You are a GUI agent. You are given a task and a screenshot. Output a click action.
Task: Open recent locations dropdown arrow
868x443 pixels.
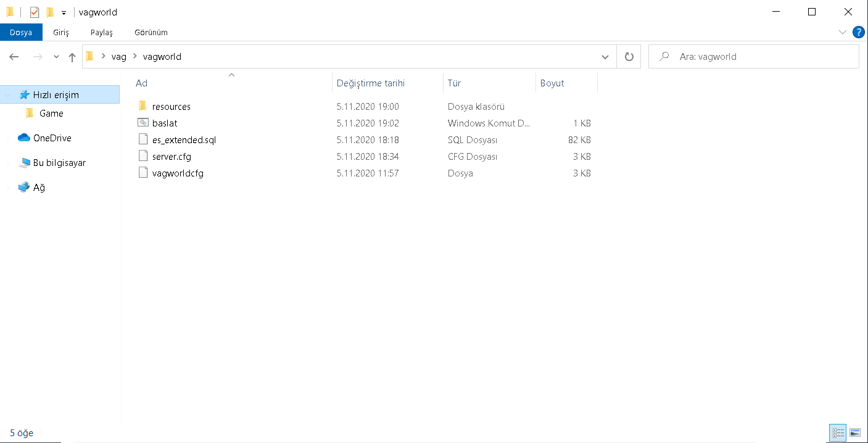click(x=56, y=57)
